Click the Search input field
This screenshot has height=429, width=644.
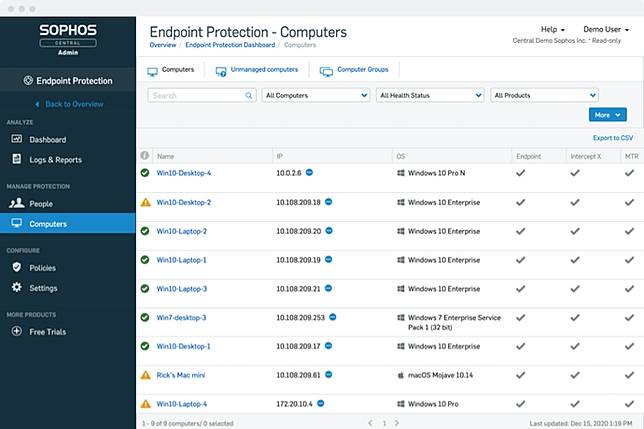pos(196,96)
